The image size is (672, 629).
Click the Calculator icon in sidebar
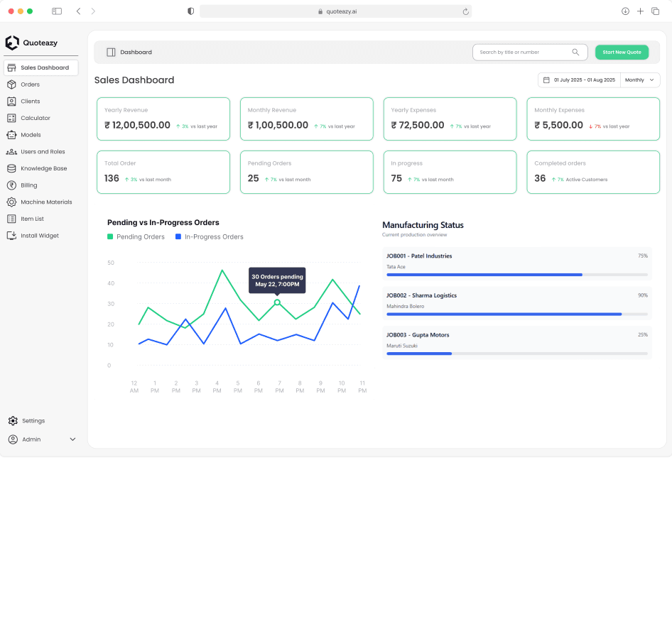tap(11, 118)
